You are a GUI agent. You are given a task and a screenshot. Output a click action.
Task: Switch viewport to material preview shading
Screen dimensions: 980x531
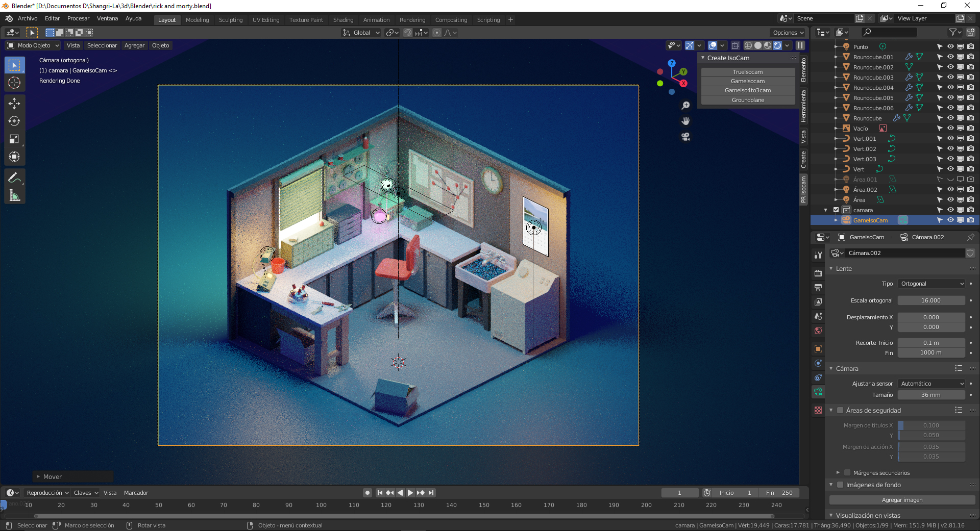(x=768, y=45)
